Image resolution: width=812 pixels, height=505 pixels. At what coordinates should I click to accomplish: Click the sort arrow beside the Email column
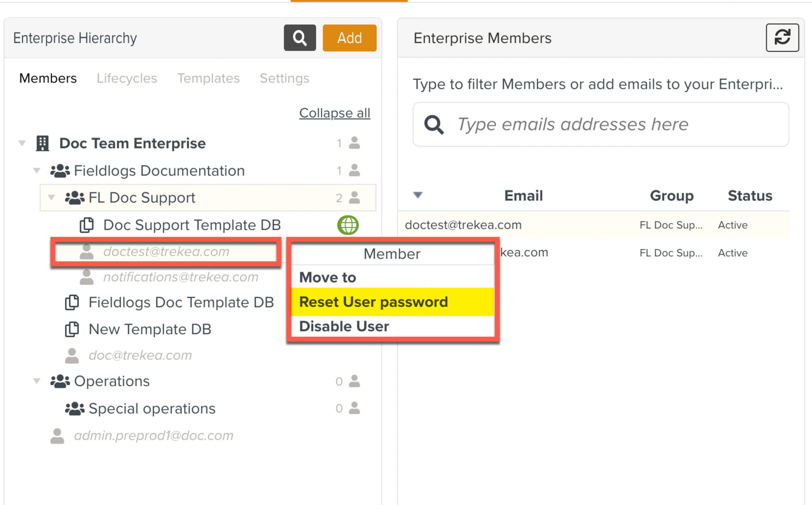point(418,195)
